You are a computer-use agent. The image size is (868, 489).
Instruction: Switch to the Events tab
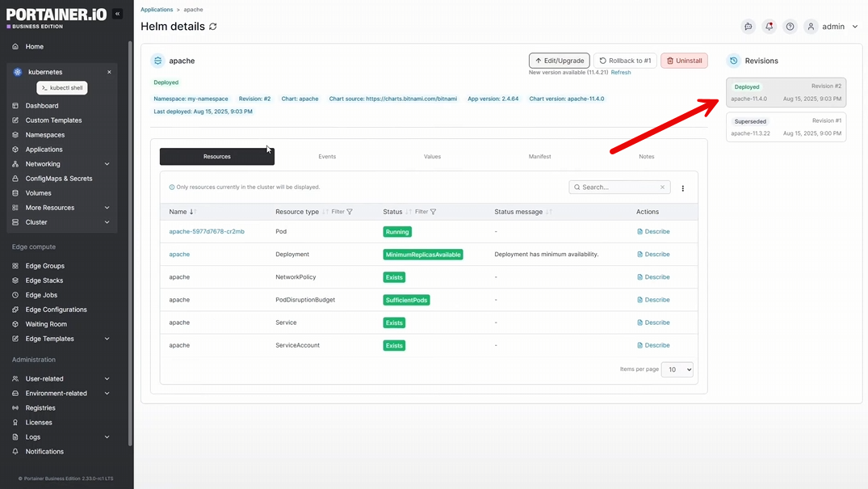pos(327,156)
